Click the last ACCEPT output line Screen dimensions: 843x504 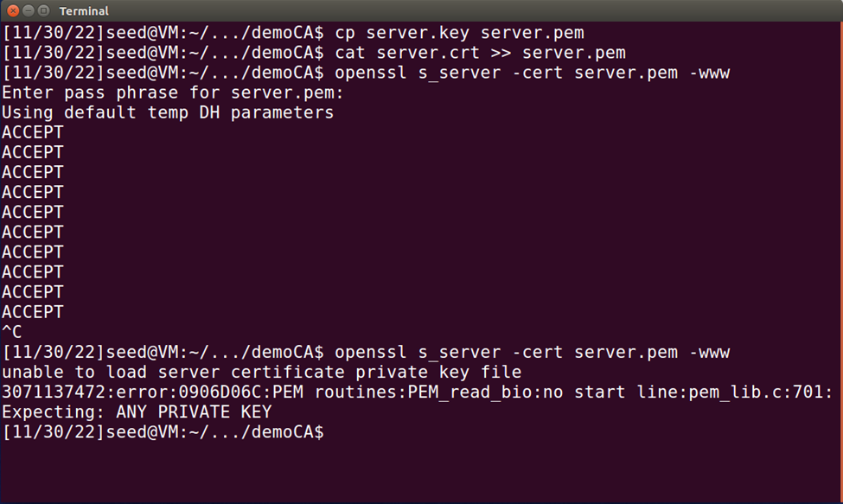[32, 311]
